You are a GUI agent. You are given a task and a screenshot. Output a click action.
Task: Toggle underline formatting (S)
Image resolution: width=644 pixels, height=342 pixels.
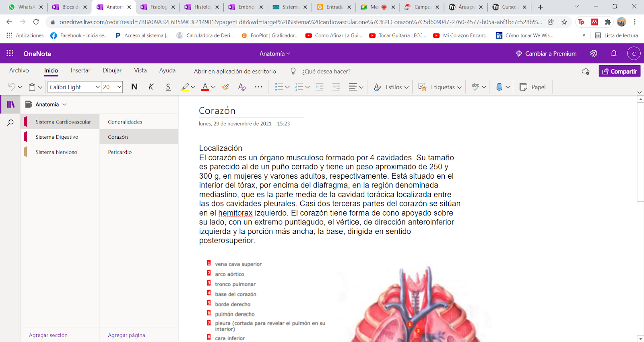tap(168, 87)
